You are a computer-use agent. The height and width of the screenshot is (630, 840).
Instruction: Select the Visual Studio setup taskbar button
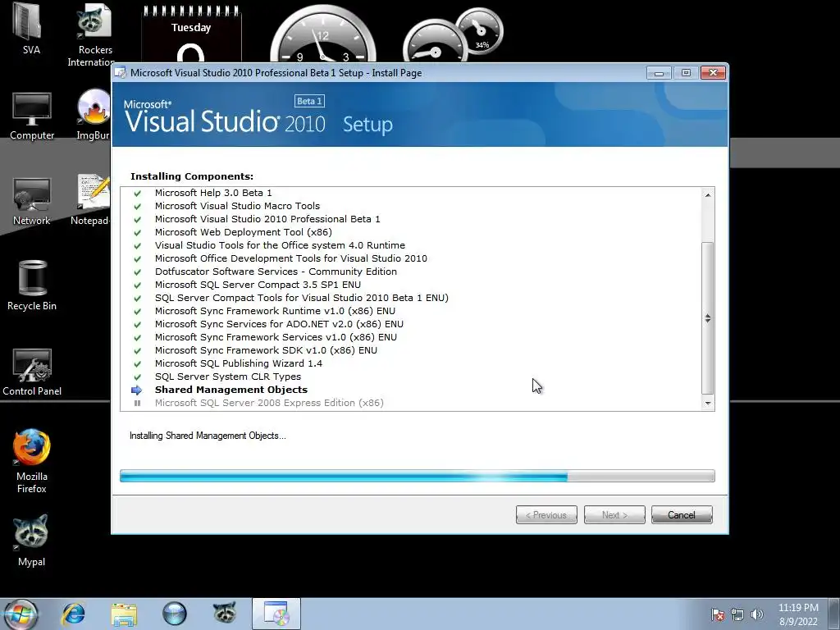(x=276, y=614)
